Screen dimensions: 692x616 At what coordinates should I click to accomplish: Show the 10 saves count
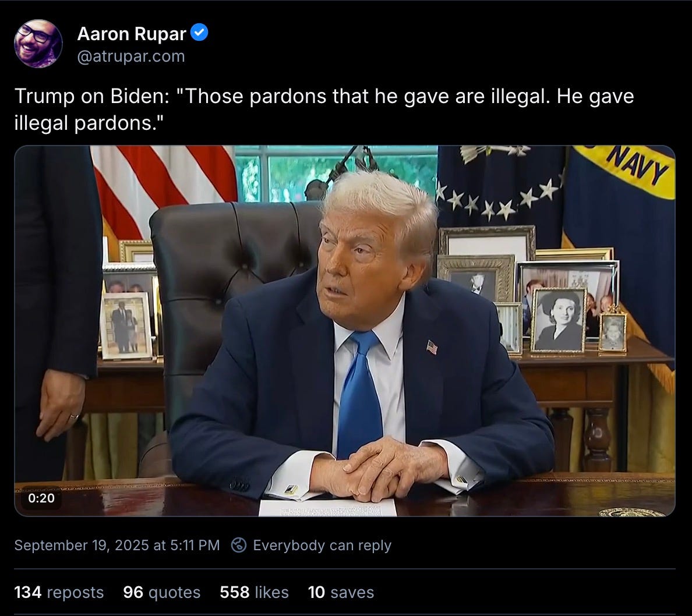tap(341, 592)
